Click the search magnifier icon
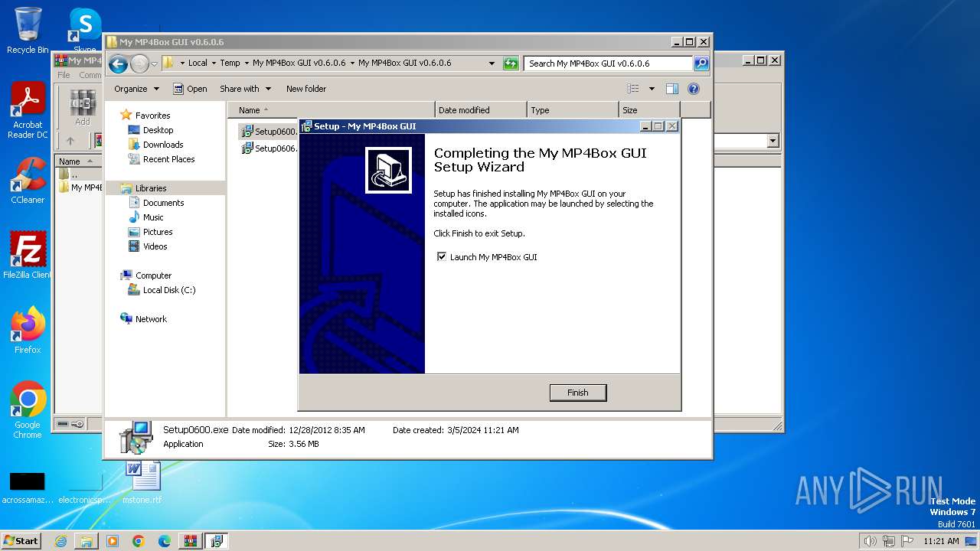Screen dimensions: 980x551 pos(701,64)
